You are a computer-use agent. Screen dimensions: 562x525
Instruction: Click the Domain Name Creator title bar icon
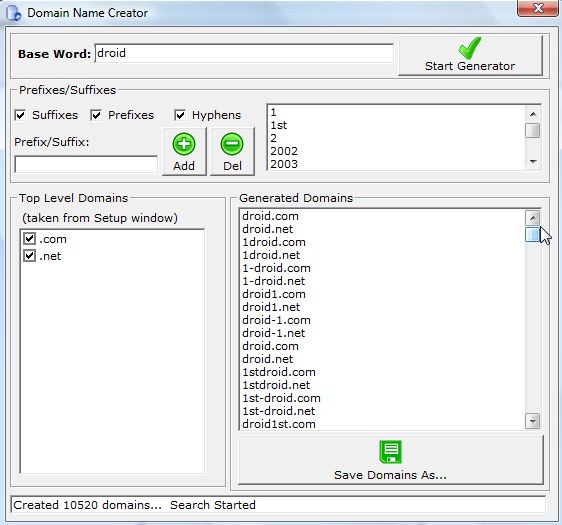click(x=14, y=13)
